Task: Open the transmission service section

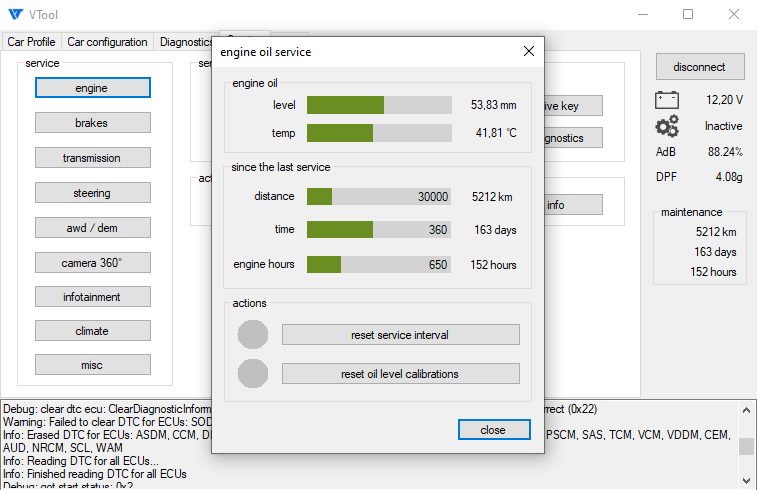Action: (92, 158)
